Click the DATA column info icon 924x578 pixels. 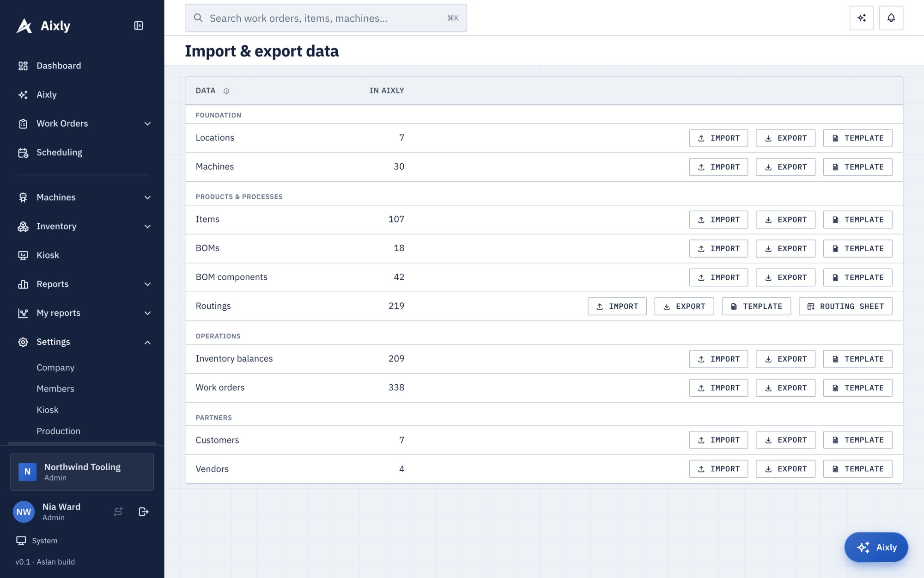[x=226, y=91]
